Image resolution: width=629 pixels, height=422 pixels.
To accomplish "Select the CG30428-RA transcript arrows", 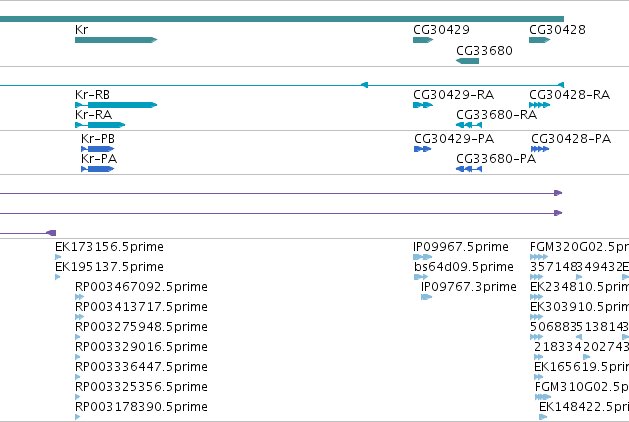I will coord(540,105).
